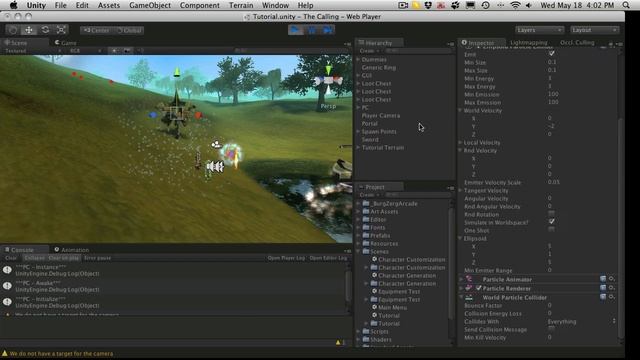The image size is (640, 360).
Task: Select the Move tool in toolbar
Action: (29, 30)
